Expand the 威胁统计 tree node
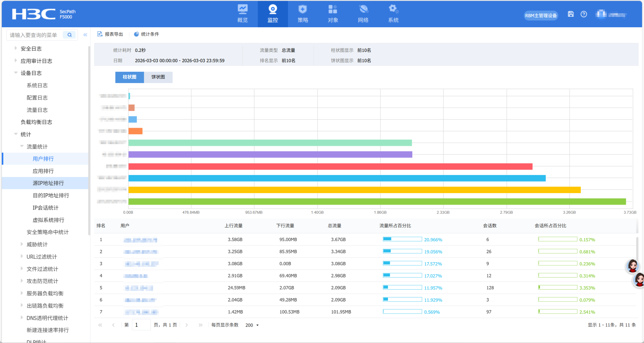 click(x=22, y=244)
